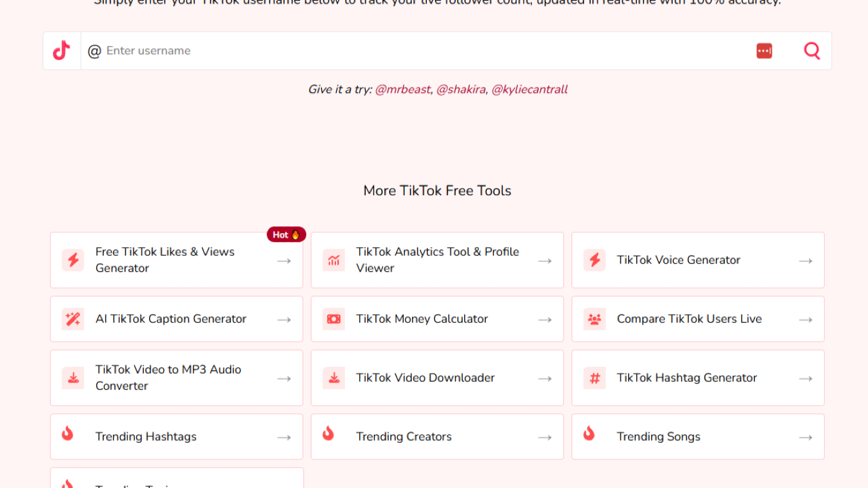Click arrow on Trending Creators card
The image size is (868, 488).
click(545, 438)
